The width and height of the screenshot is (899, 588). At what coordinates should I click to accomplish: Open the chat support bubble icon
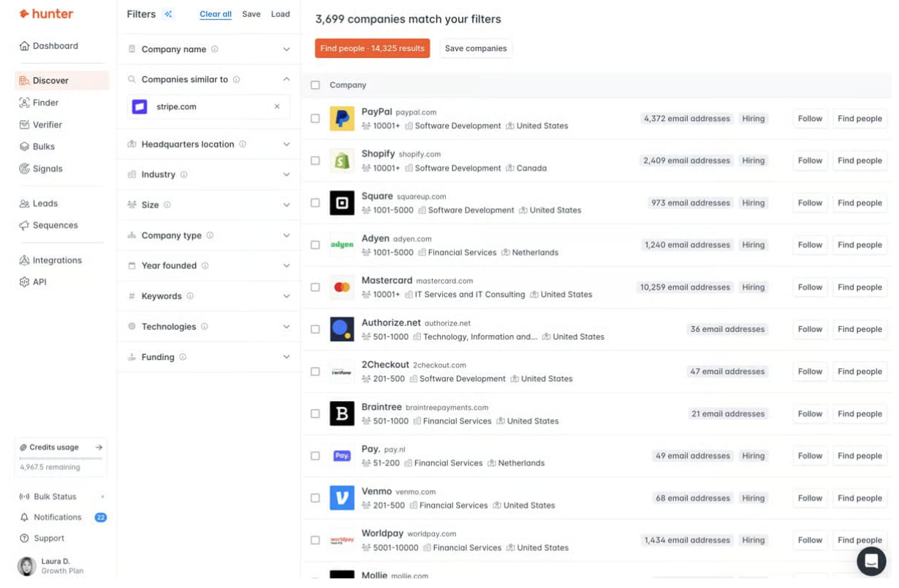871,562
